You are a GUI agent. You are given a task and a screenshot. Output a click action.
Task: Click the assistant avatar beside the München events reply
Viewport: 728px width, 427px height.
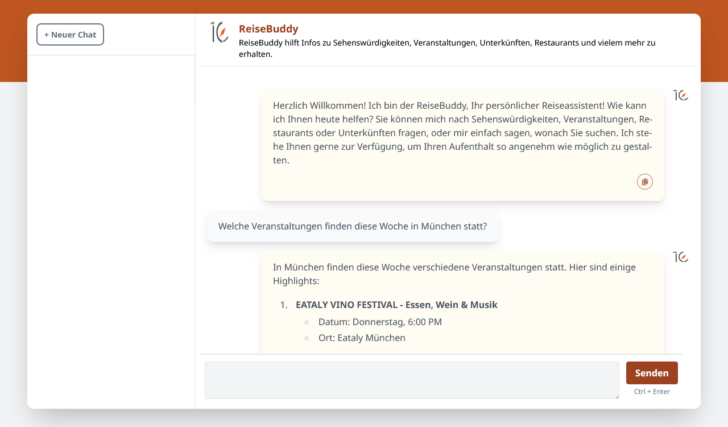click(x=680, y=257)
